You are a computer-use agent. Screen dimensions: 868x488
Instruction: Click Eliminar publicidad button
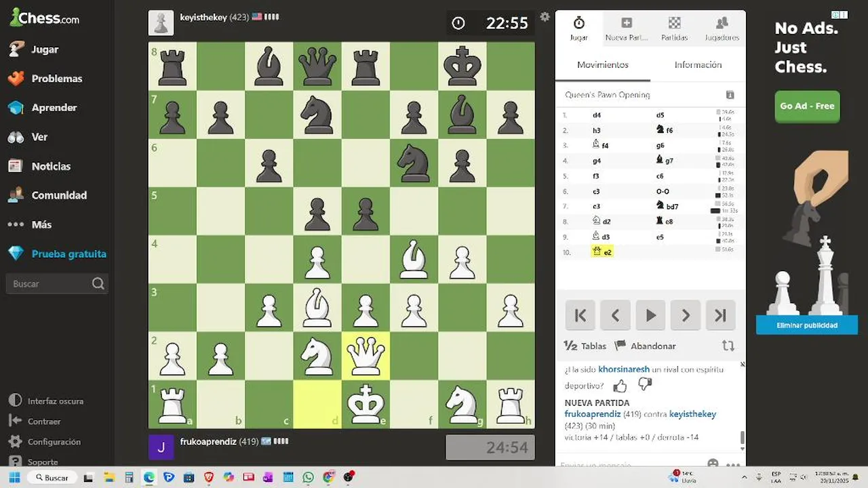[x=807, y=325]
